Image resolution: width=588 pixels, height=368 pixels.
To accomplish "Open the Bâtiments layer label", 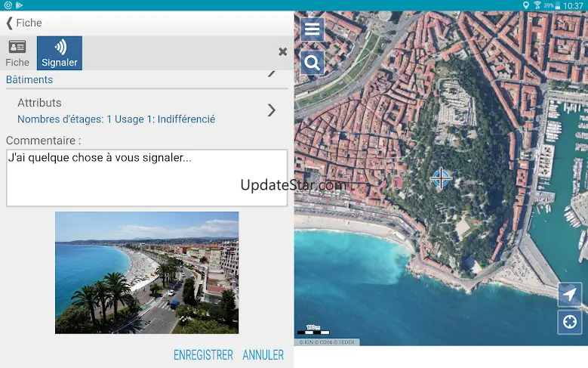I will click(x=29, y=79).
